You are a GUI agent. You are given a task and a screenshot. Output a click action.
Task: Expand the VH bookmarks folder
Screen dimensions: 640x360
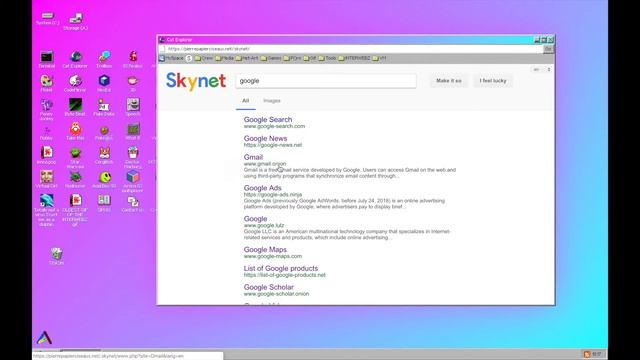click(x=380, y=58)
